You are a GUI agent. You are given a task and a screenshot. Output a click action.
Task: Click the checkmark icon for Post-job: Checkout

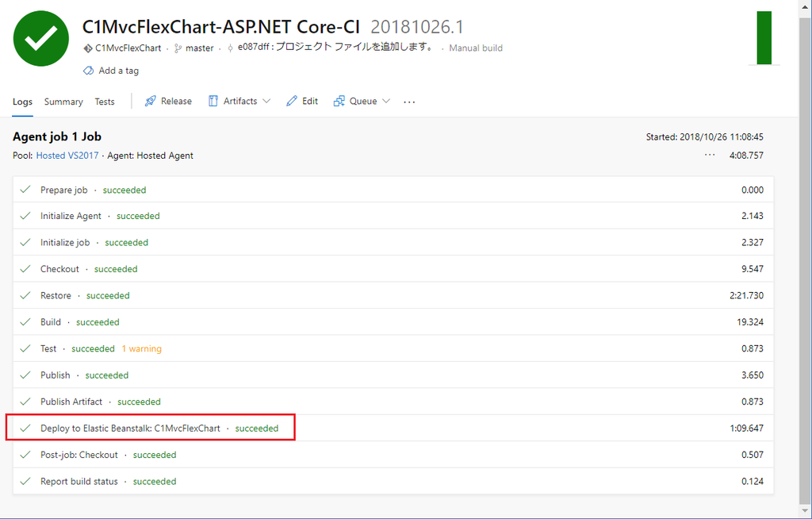tap(25, 455)
